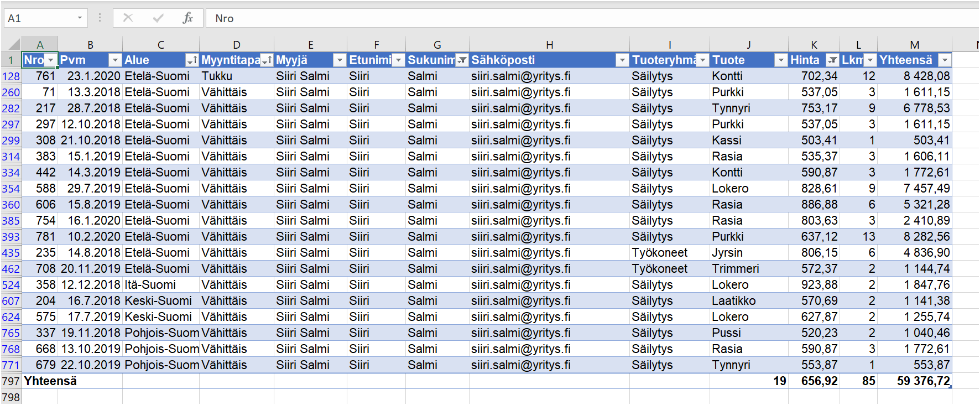Open the Myyjä column filter dropdown
The image size is (980, 405).
pos(340,60)
